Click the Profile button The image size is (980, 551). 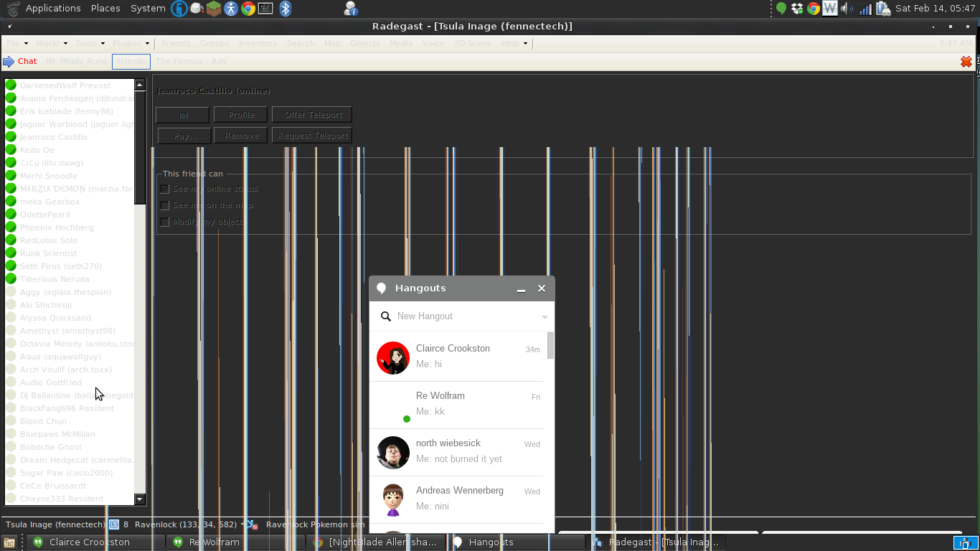241,115
